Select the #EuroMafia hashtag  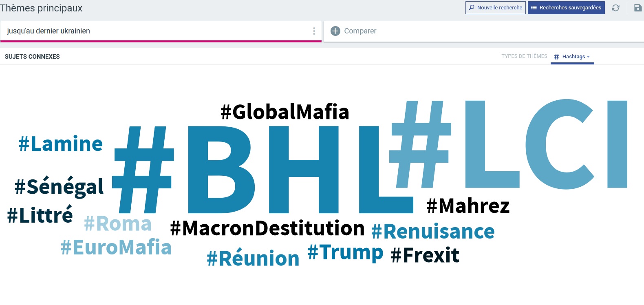coord(116,247)
